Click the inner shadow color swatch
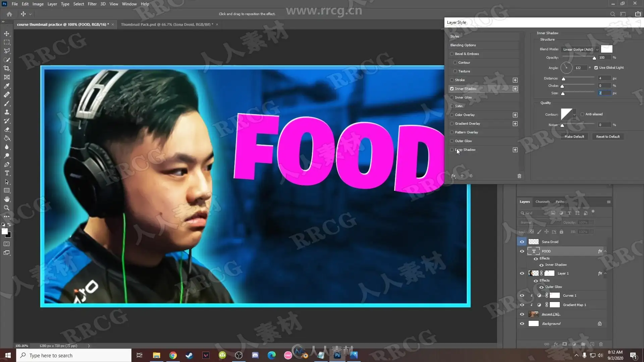This screenshot has width=644, height=362. [x=606, y=49]
